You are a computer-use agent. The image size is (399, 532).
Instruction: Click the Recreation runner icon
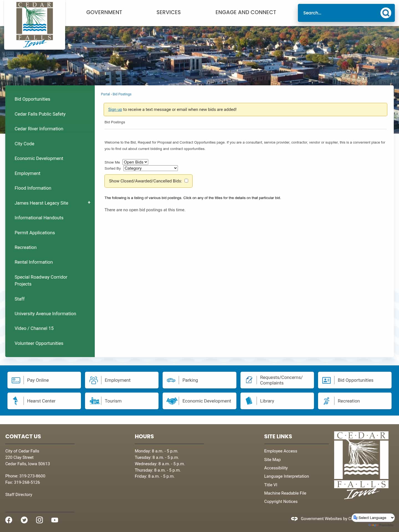[326, 401]
